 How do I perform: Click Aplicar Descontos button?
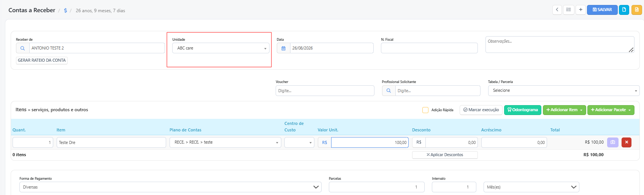445,155
